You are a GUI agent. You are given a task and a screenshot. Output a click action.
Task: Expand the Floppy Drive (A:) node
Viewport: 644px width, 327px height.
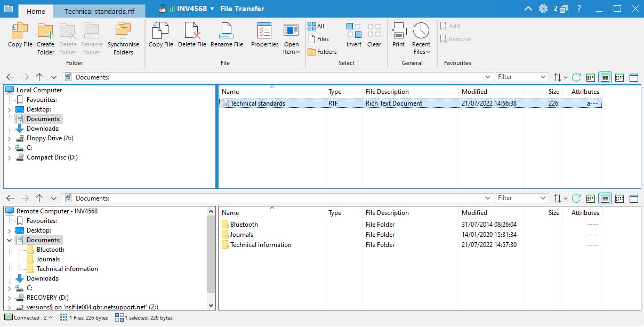click(9, 138)
